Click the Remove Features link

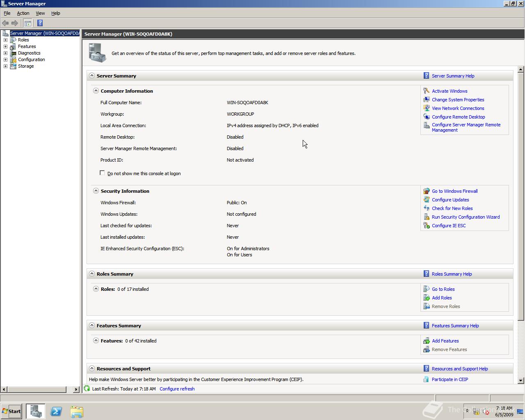[449, 349]
